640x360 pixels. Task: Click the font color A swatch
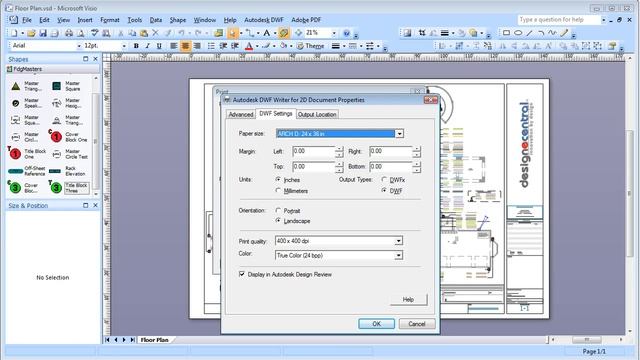(x=249, y=46)
